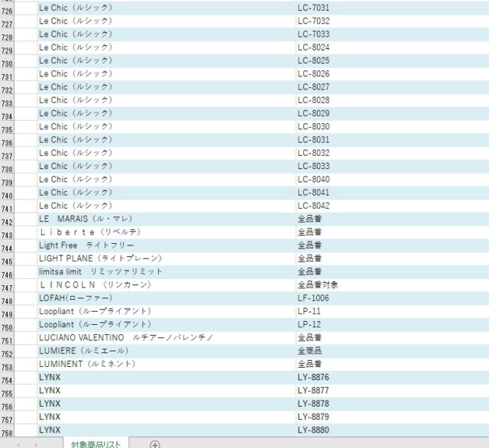Viewport: 489px width, 448px height.
Task: Select cell LC-8029
Action: coord(392,113)
